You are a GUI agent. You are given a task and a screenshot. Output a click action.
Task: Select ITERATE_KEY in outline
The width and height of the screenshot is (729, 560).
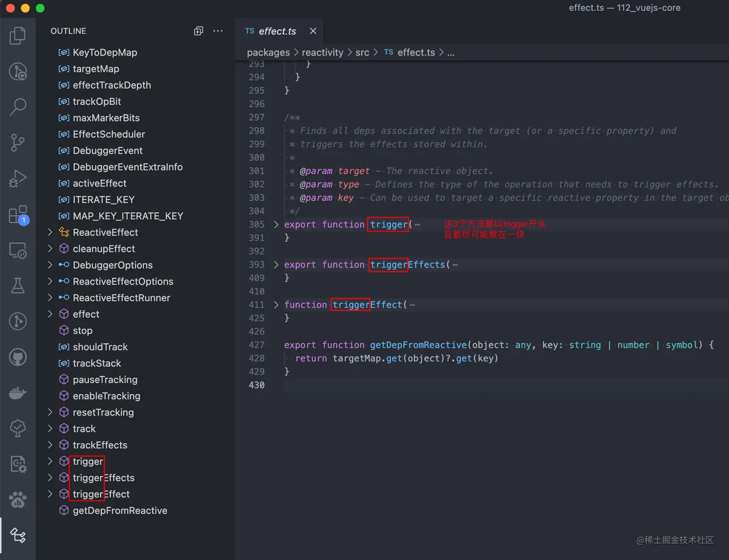pos(104,200)
